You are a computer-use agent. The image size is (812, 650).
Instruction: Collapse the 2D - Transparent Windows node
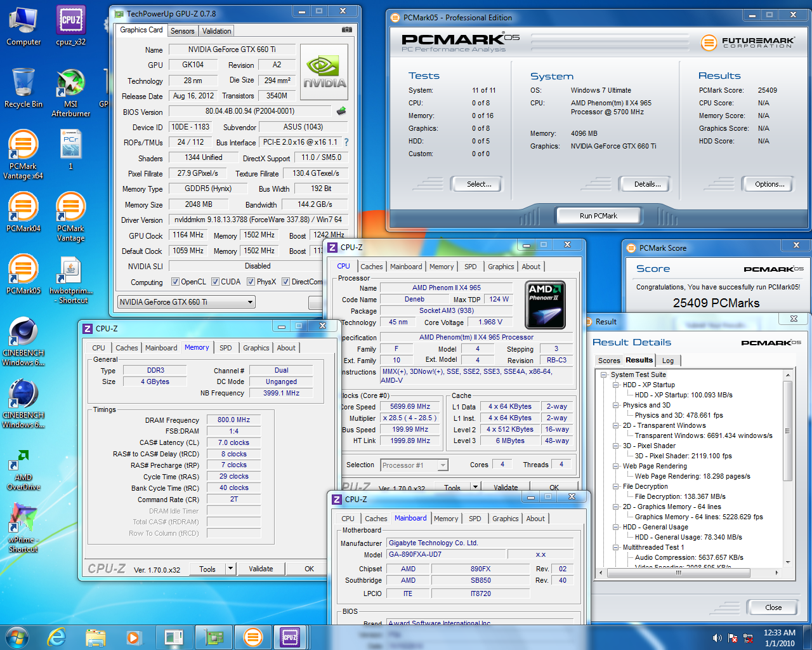(615, 425)
